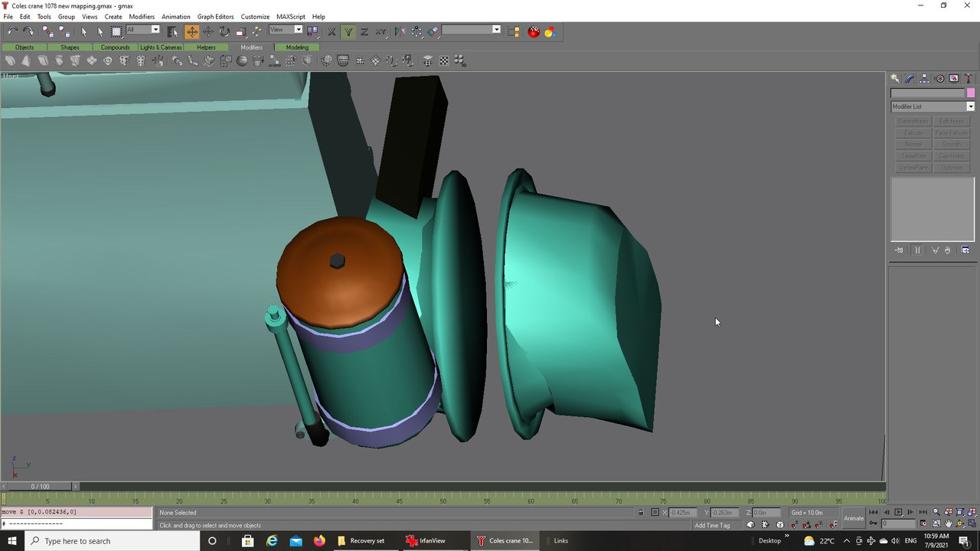Click Min/Max Toggle viewport icon
This screenshot has width=980, height=551.
972,524
